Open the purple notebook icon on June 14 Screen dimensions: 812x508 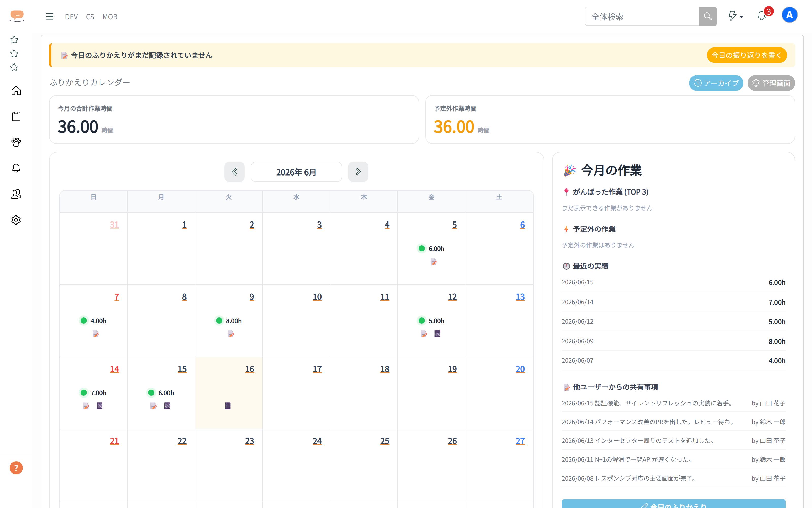click(99, 406)
